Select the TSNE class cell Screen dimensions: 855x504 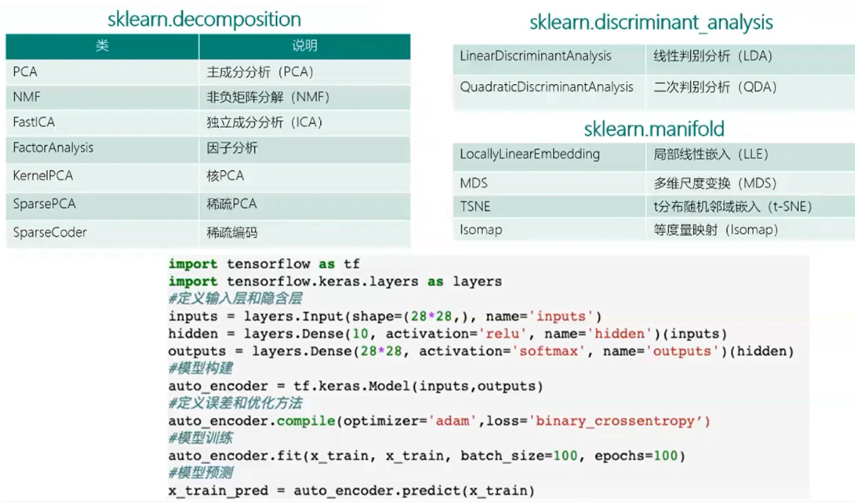point(549,207)
